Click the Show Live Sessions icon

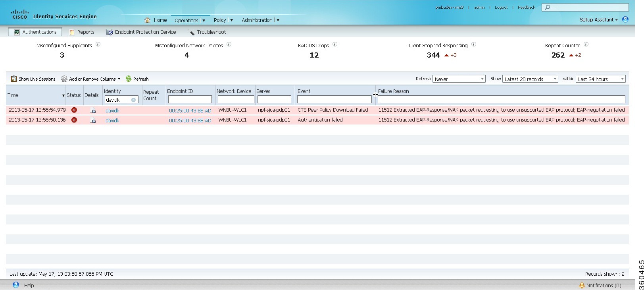pos(14,79)
